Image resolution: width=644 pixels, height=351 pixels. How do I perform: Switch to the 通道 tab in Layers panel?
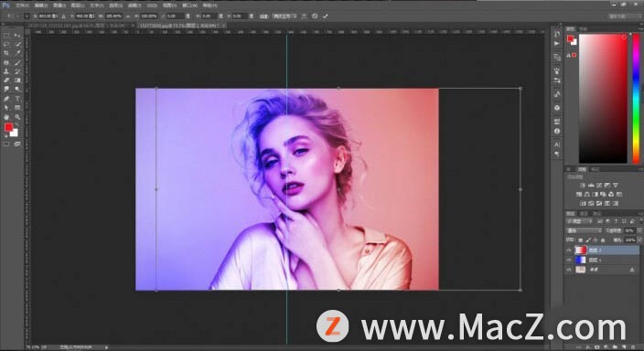coord(584,214)
